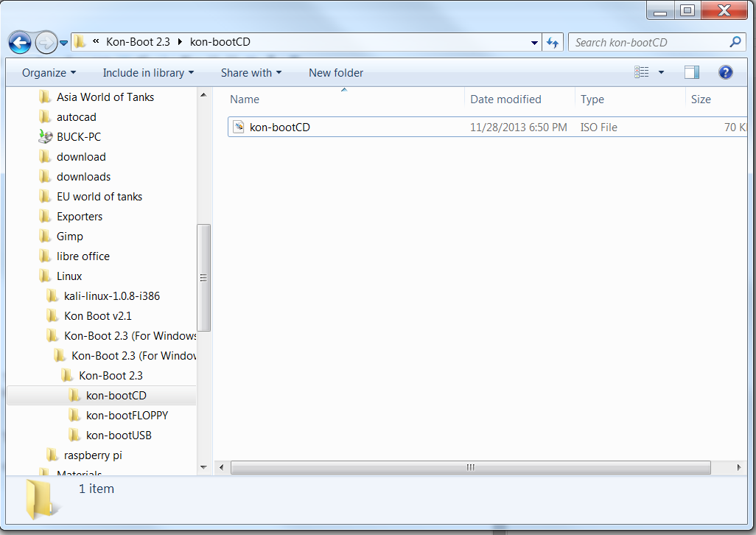Viewport: 756px width, 535px height.
Task: Refresh the kon-bootCD folder view
Action: (x=553, y=43)
